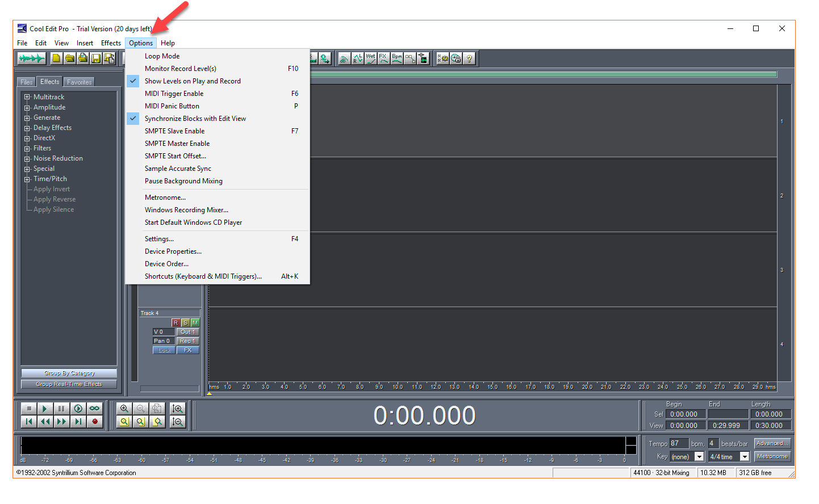Click the Stop transport button
This screenshot has height=504, width=819.
(29, 409)
